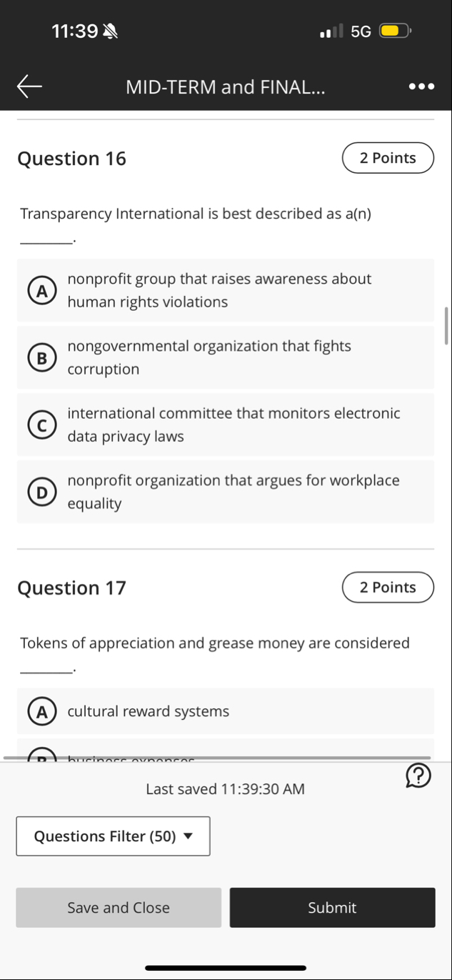The height and width of the screenshot is (980, 452).
Task: Expand the filter chevron arrow
Action: coord(187,836)
